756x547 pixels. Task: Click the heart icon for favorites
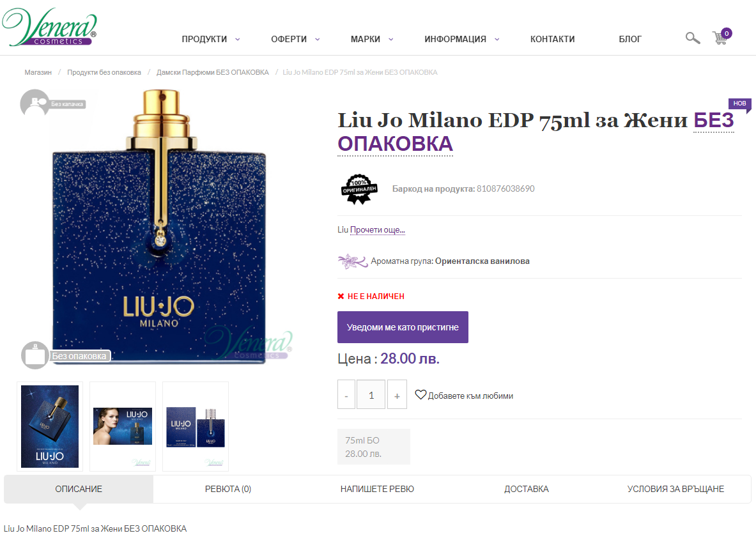pyautogui.click(x=420, y=395)
